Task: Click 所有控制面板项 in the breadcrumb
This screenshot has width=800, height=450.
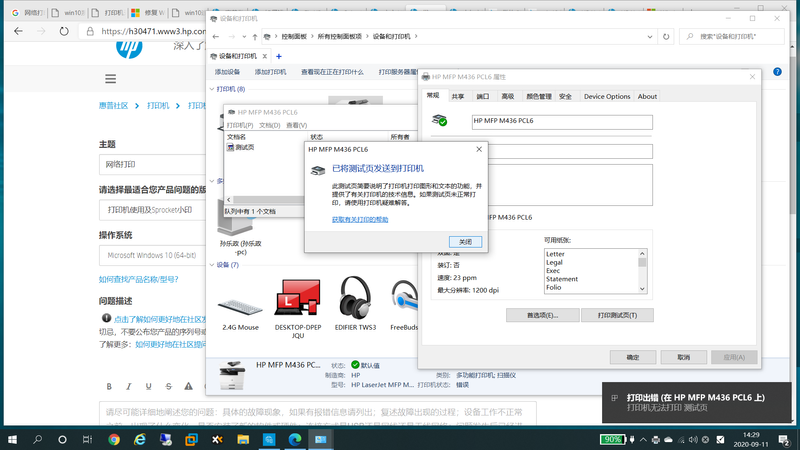Action: 339,37
